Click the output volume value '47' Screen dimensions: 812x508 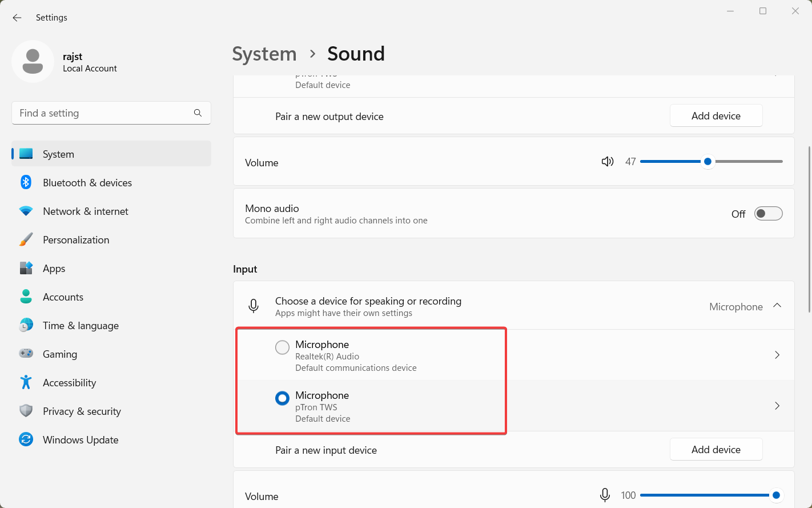click(630, 162)
